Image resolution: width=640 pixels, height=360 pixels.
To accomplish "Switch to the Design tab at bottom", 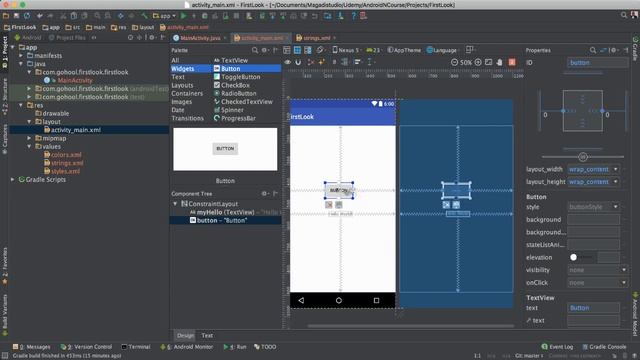I will pyautogui.click(x=185, y=336).
